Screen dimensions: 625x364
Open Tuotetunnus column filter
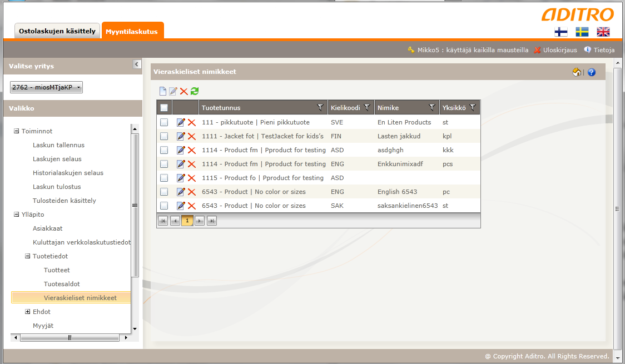[x=320, y=107]
